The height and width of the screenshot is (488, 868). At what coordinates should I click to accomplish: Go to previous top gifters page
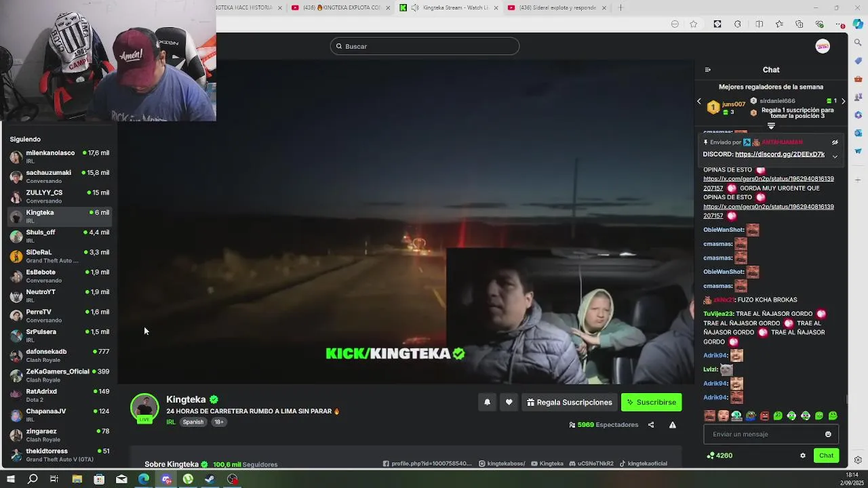click(699, 102)
